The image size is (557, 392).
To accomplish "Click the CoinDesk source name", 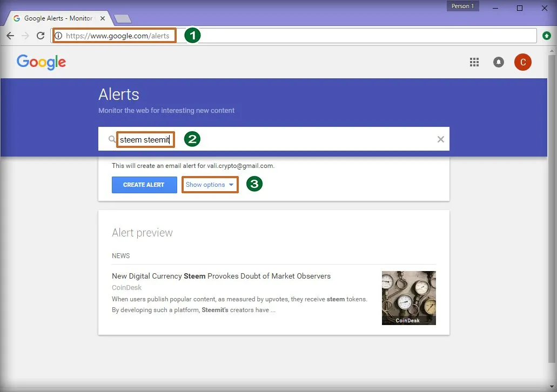I will 126,287.
